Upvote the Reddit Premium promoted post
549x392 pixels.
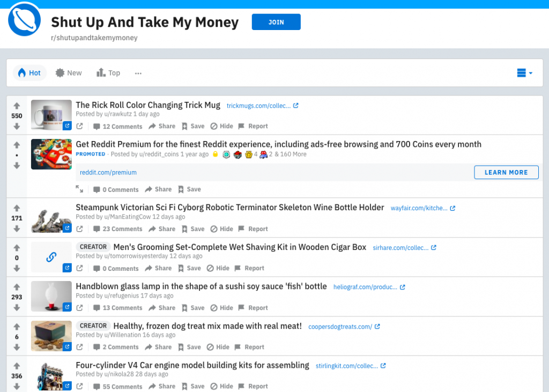[17, 145]
